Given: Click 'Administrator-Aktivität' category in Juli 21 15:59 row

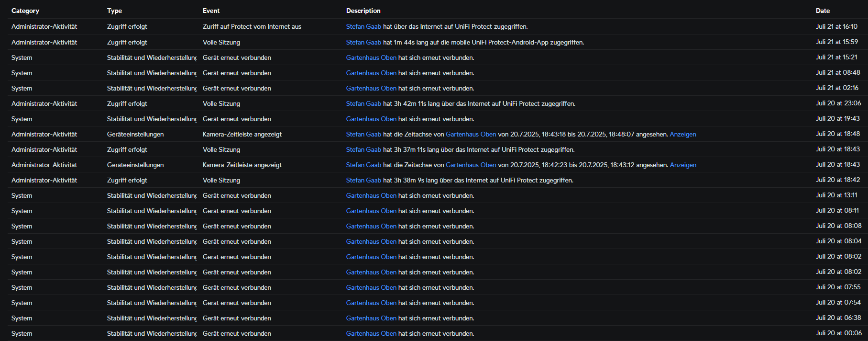Looking at the screenshot, I should (44, 42).
